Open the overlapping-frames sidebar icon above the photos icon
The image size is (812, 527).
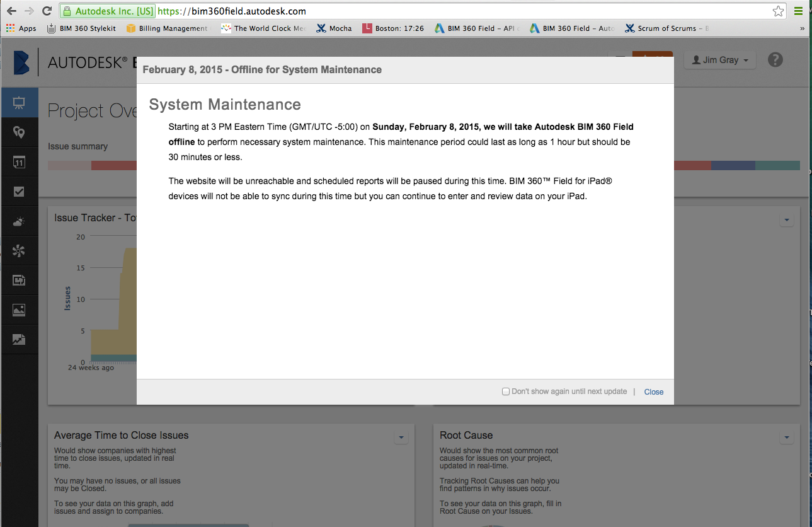point(19,281)
